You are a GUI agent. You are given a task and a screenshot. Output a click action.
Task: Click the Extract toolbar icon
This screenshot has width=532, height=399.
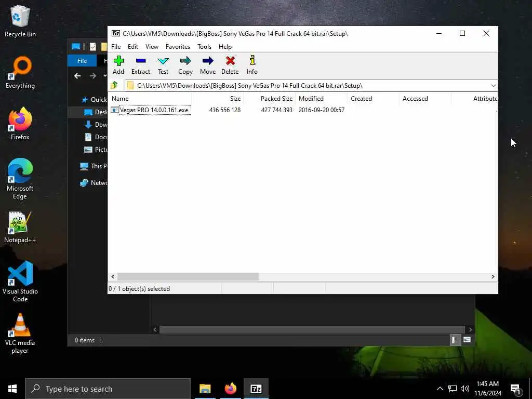[x=140, y=65]
